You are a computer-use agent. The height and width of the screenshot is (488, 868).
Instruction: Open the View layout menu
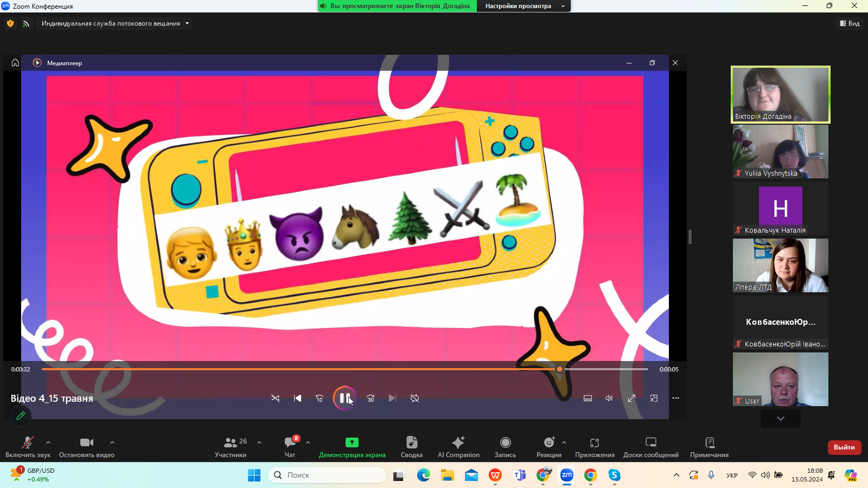(850, 23)
